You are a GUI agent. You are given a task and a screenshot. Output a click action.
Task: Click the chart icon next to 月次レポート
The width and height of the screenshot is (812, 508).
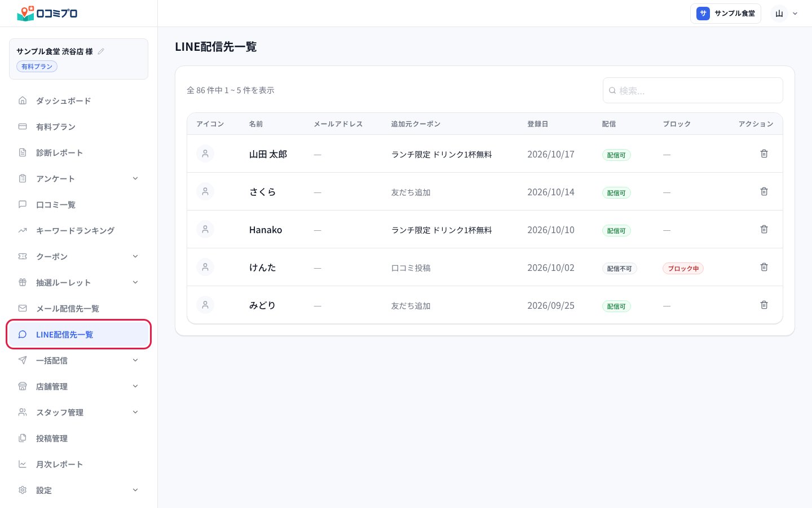click(x=23, y=464)
